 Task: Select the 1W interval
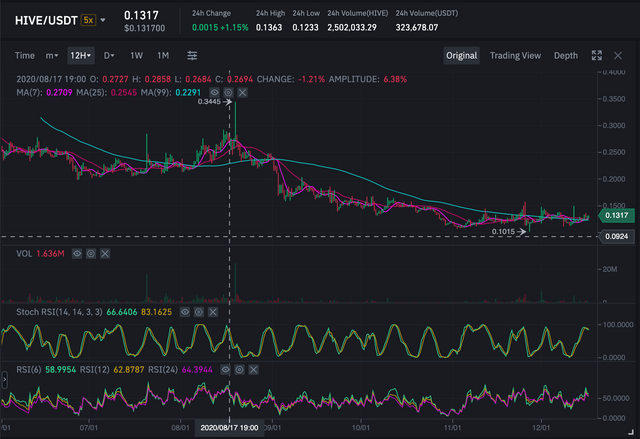tap(136, 55)
